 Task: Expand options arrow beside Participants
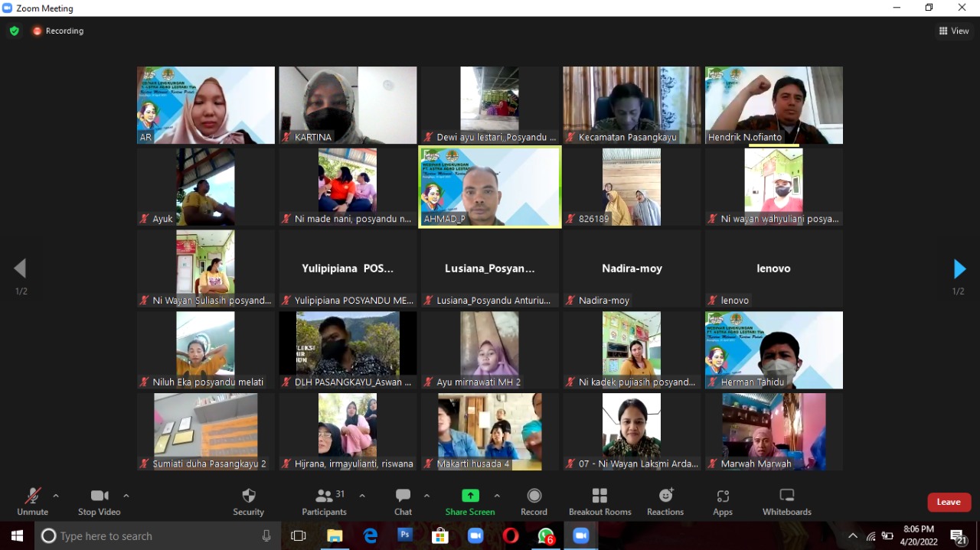point(362,496)
